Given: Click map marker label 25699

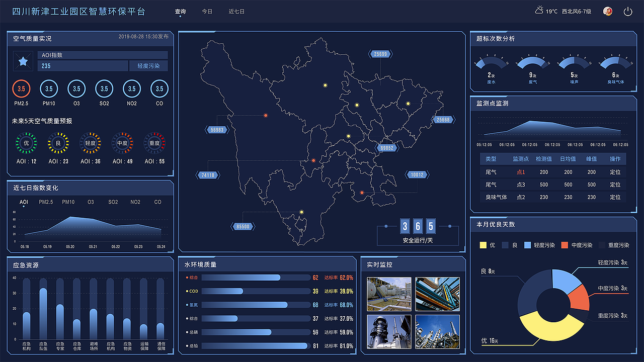Looking at the screenshot, I should pyautogui.click(x=380, y=54).
